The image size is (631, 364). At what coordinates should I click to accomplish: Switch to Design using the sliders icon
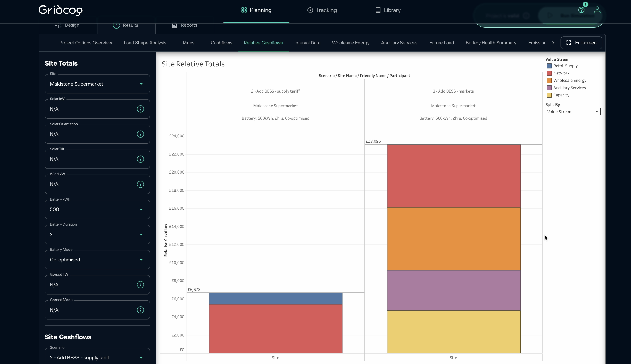[x=58, y=25]
